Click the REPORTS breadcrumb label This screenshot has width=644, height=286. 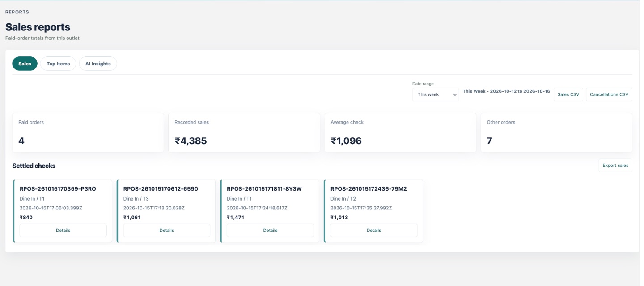click(17, 12)
